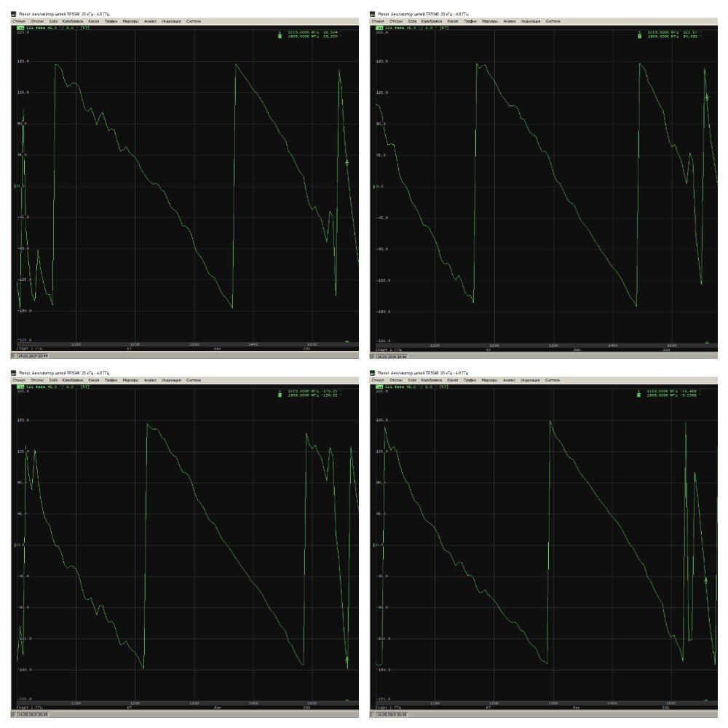Screen dimensions: 728x728
Task: Open Анализ menu in top-left window
Action: point(150,21)
